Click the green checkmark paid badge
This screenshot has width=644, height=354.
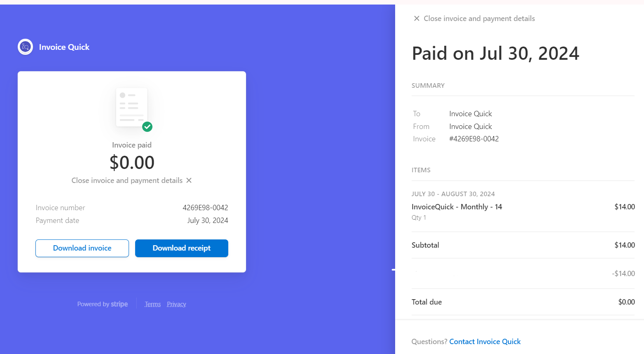(x=147, y=127)
